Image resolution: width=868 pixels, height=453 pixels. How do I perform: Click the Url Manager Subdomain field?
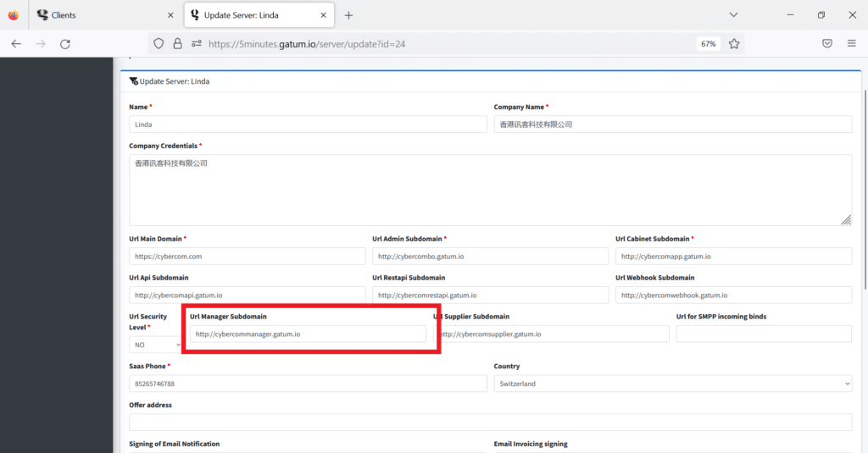(x=308, y=334)
